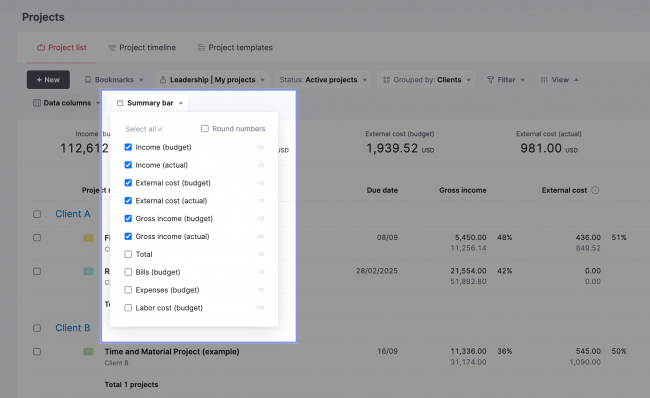The width and height of the screenshot is (650, 398).
Task: Click drag handle icon for External cost (budget)
Action: [x=261, y=183]
